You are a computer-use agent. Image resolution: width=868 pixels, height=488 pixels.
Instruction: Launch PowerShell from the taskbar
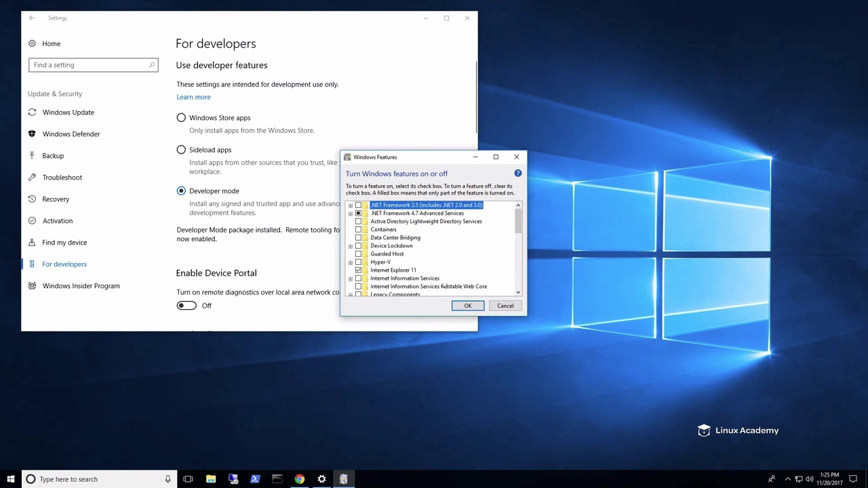pyautogui.click(x=255, y=479)
